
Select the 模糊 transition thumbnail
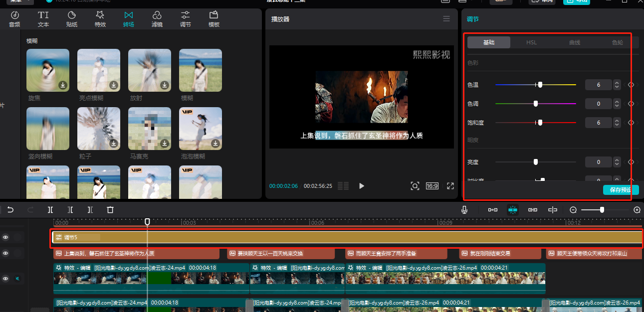tap(201, 70)
